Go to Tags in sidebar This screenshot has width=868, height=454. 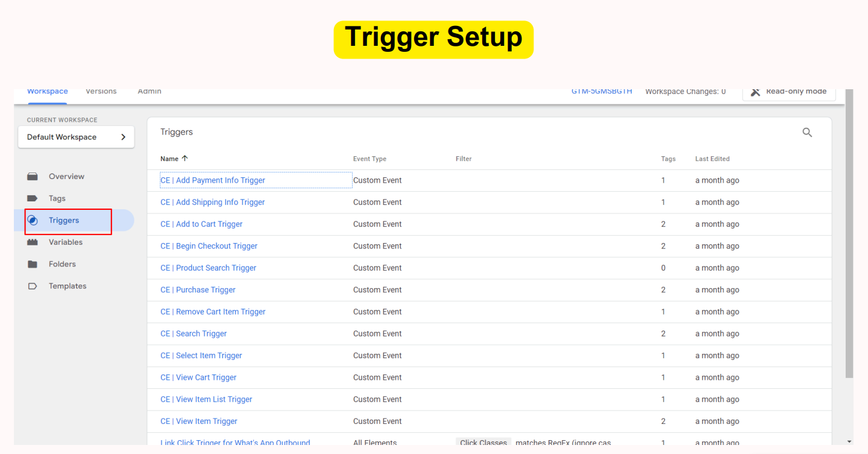(x=57, y=198)
